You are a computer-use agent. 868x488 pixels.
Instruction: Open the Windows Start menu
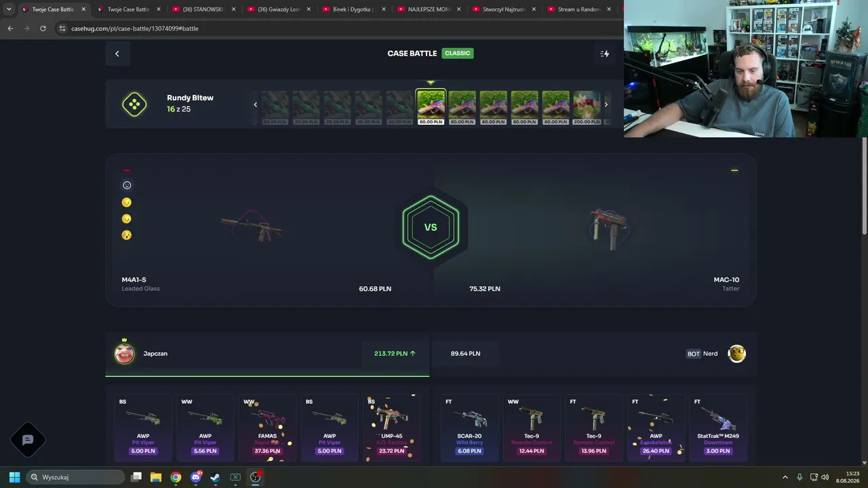click(x=14, y=477)
